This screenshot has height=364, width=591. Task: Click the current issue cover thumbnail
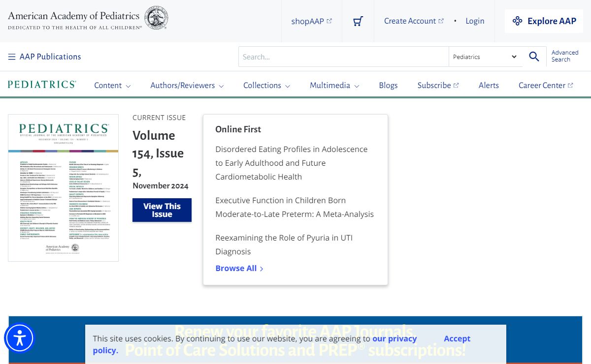click(x=63, y=188)
